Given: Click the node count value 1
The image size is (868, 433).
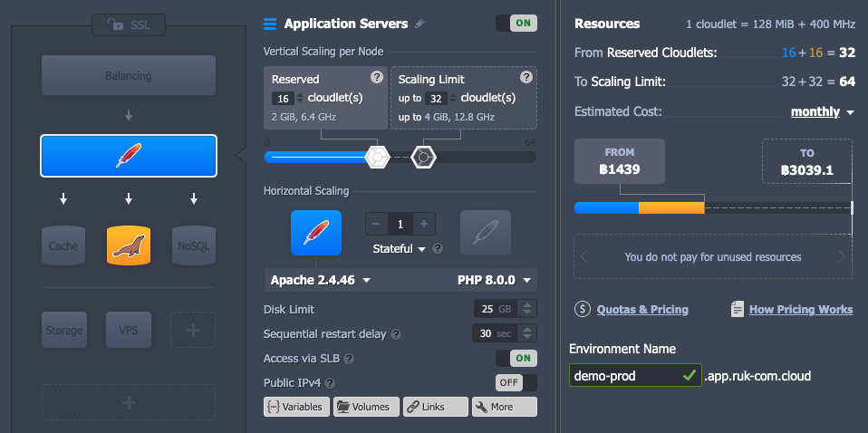Looking at the screenshot, I should click(x=400, y=225).
